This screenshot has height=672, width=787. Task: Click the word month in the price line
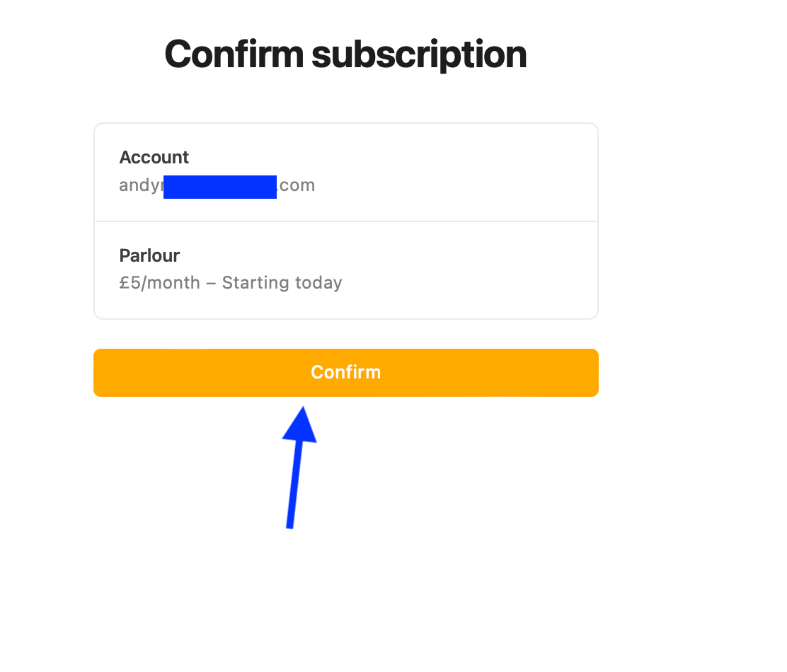pyautogui.click(x=173, y=283)
